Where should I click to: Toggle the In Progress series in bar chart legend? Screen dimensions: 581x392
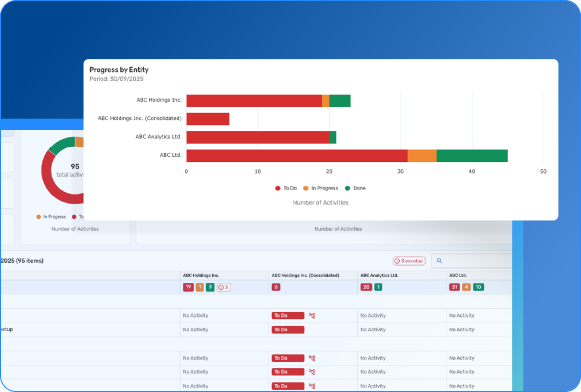(x=321, y=188)
